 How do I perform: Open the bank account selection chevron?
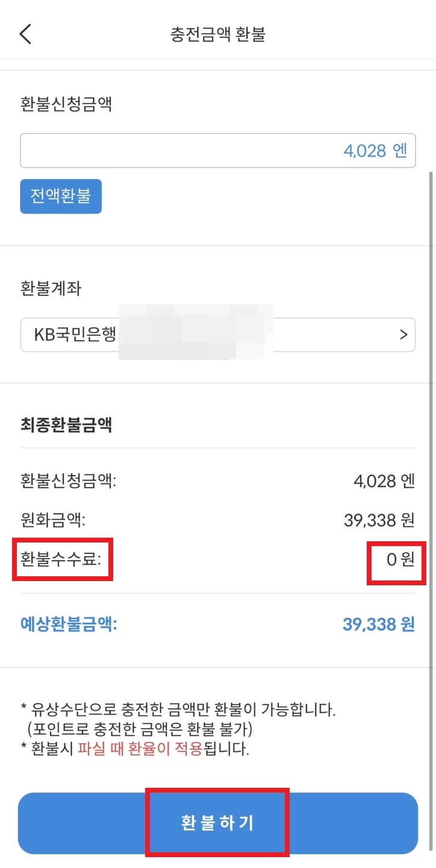click(404, 335)
